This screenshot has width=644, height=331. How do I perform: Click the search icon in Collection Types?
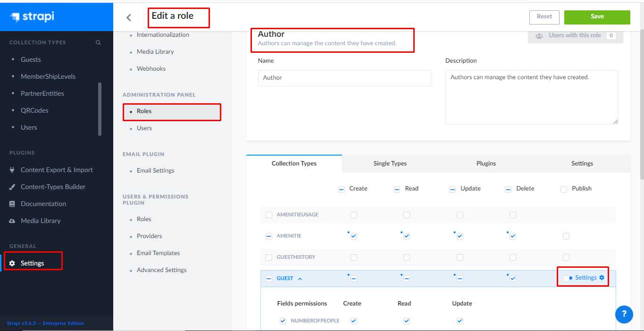coord(98,42)
